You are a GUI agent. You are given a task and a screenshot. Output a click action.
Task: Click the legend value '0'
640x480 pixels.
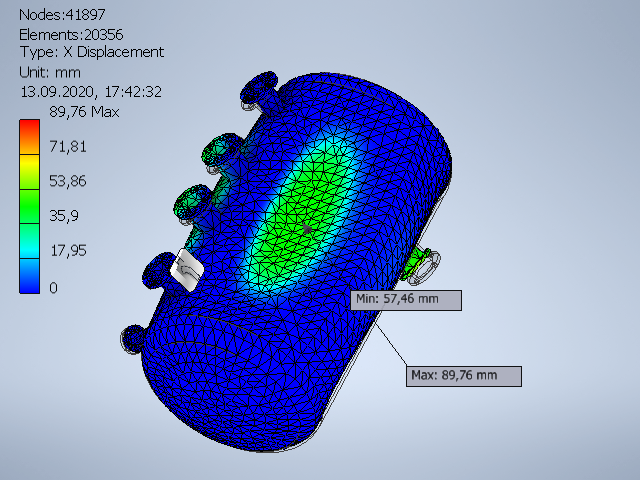coord(53,288)
